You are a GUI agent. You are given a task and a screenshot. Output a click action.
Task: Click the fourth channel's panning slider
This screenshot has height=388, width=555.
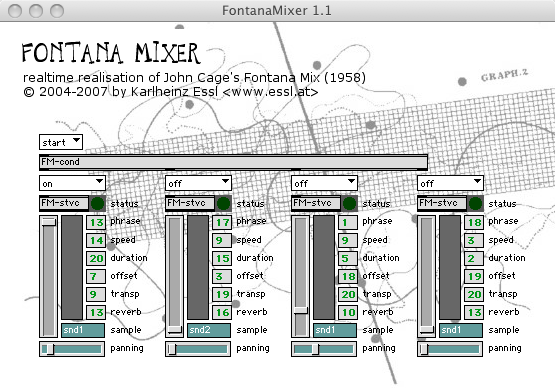(450, 349)
